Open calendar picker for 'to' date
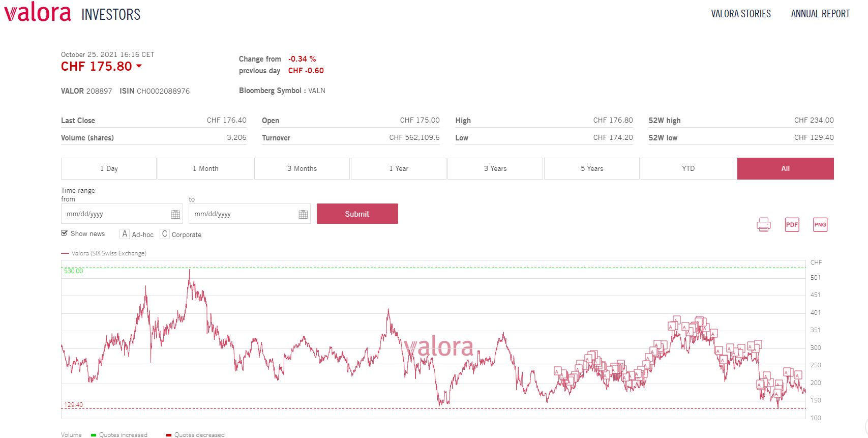This screenshot has height=438, width=868. pyautogui.click(x=303, y=214)
